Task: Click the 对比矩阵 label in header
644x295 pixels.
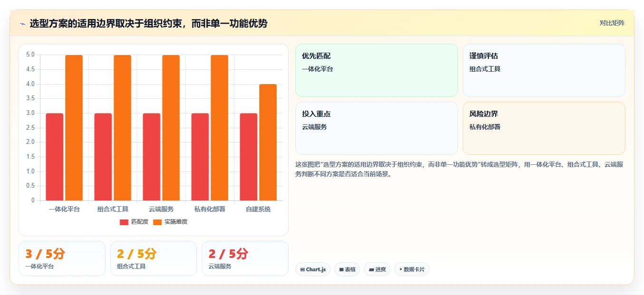Action: 612,23
